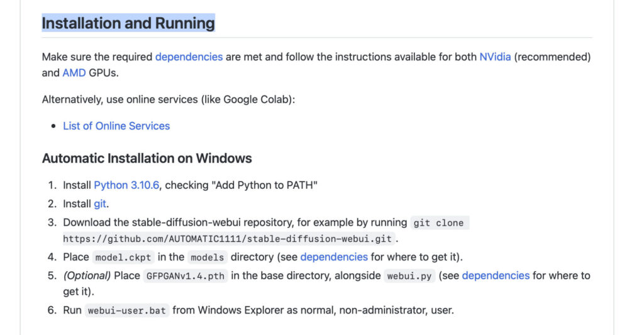Click the dependencies link in the model.ckpt step
Viewport: 644px width, 335px height.
pyautogui.click(x=334, y=257)
